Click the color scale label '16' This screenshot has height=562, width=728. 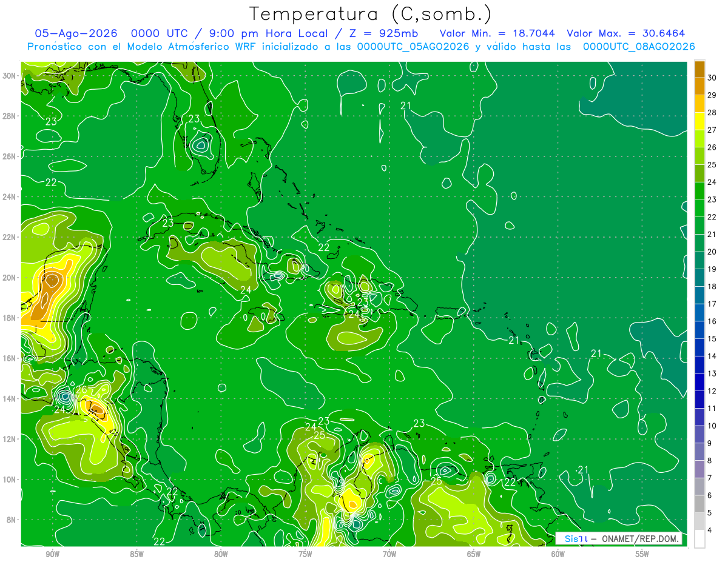click(712, 321)
